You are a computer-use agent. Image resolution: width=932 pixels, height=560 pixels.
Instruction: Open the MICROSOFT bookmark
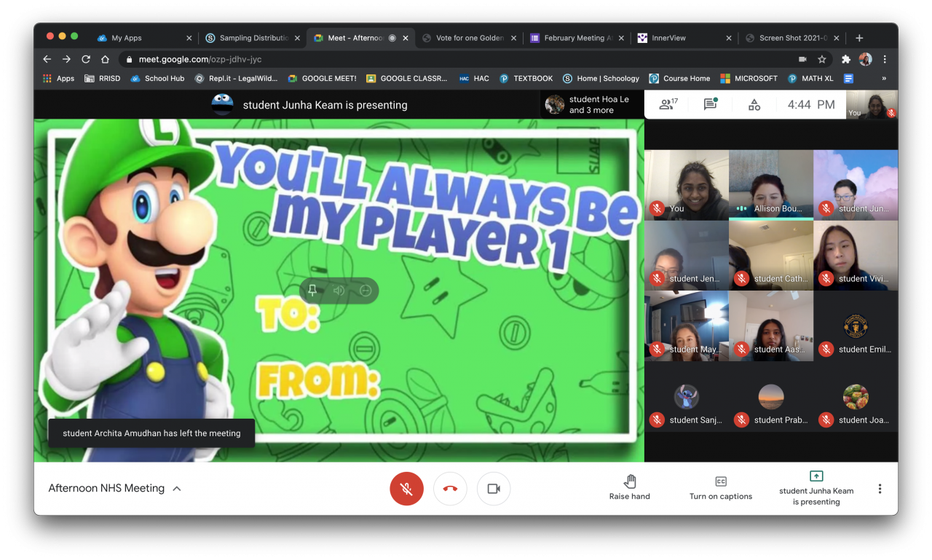point(749,79)
